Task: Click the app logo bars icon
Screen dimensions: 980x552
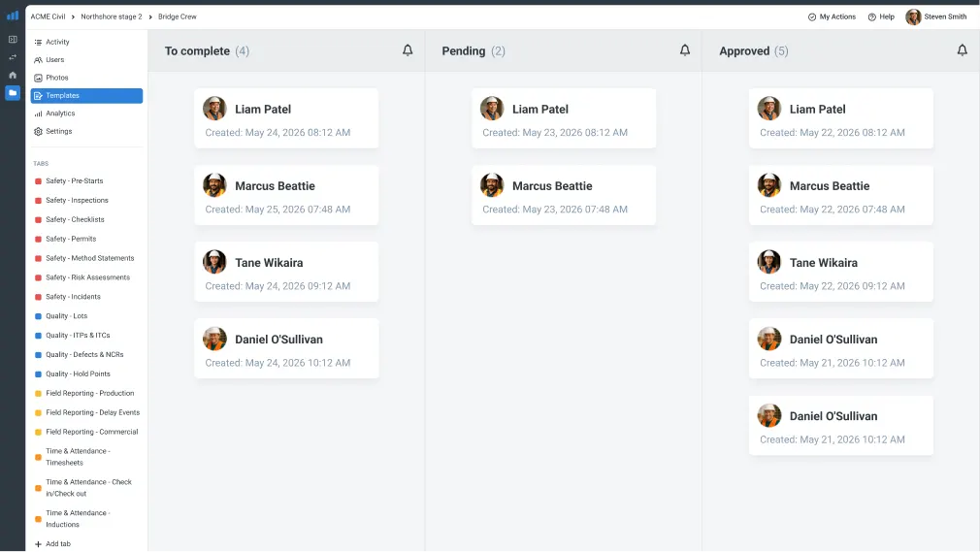Action: click(13, 16)
